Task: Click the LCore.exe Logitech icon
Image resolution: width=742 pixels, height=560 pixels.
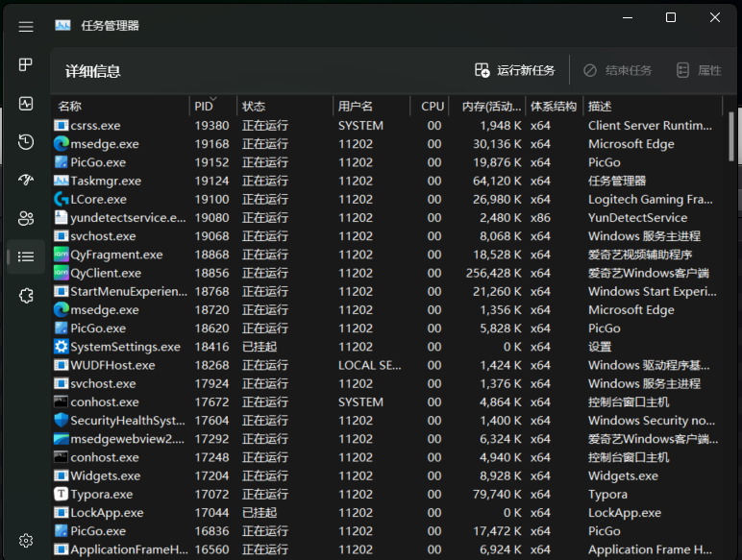Action: point(62,199)
